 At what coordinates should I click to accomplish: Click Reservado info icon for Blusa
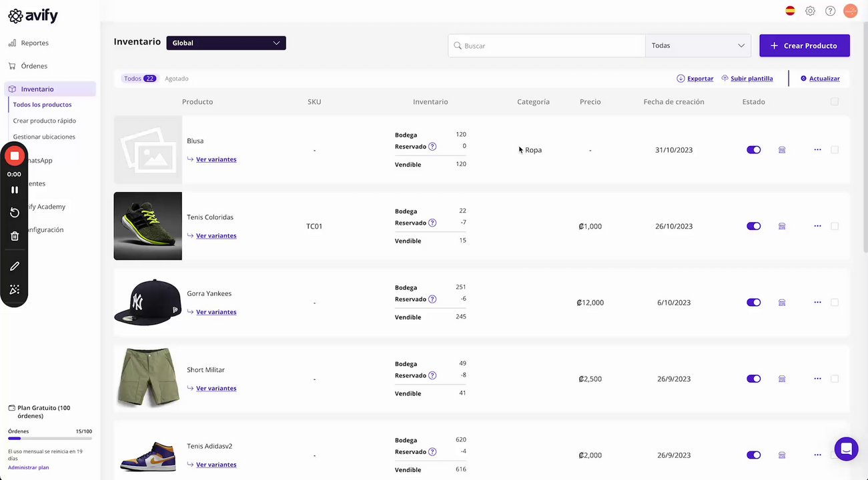[x=432, y=147]
